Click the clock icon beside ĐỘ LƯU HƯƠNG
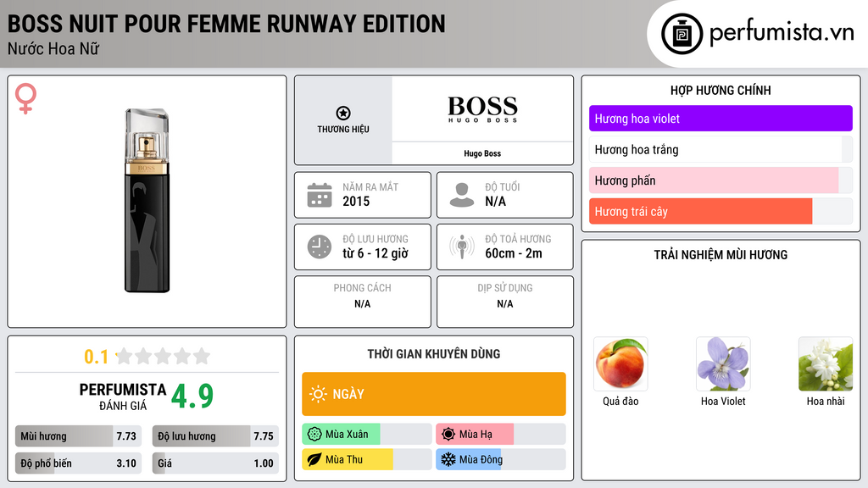This screenshot has height=488, width=868. point(319,247)
